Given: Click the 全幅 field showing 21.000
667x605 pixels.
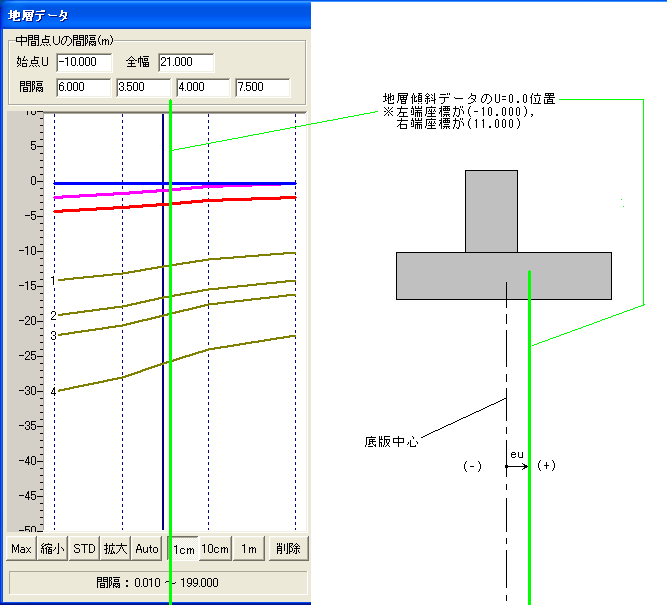Looking at the screenshot, I should point(186,62).
